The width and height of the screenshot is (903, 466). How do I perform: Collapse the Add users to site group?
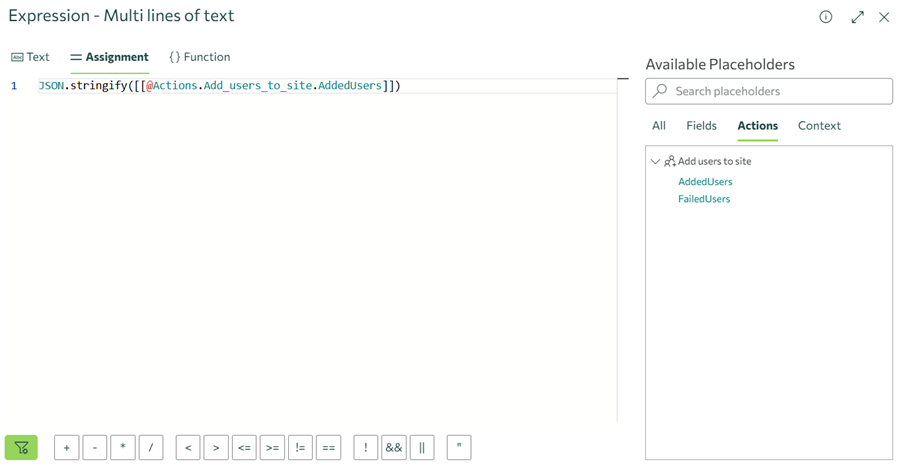pyautogui.click(x=656, y=161)
